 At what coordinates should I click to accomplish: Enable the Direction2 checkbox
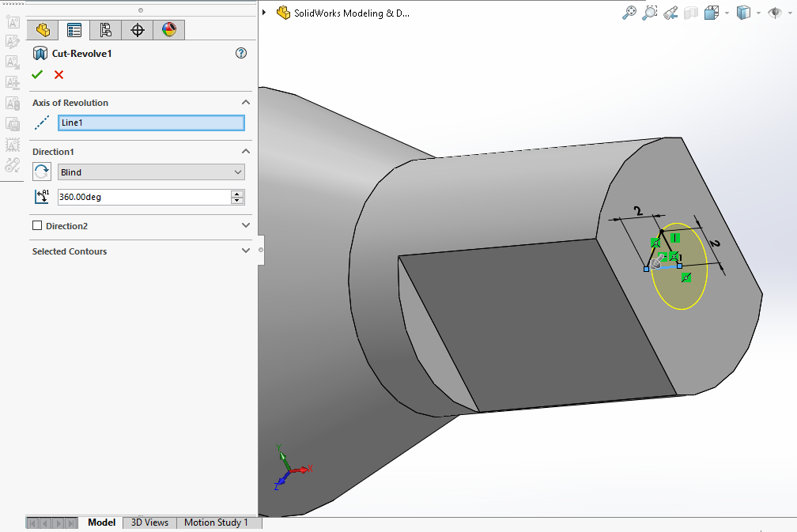point(37,226)
